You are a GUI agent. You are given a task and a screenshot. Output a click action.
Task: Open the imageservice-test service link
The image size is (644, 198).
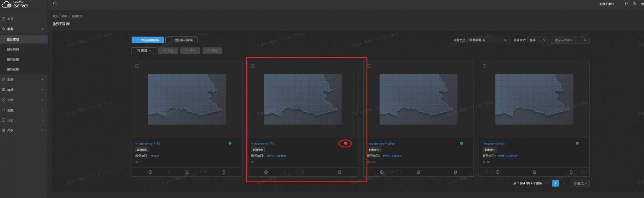494,144
